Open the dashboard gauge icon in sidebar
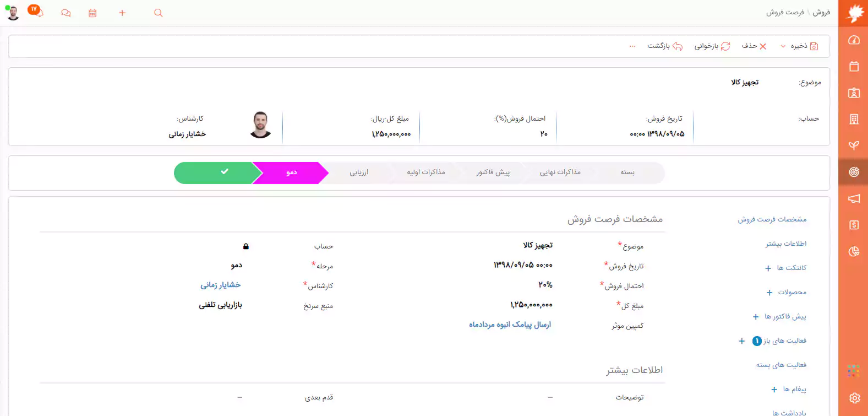The width and height of the screenshot is (868, 416). (x=854, y=40)
